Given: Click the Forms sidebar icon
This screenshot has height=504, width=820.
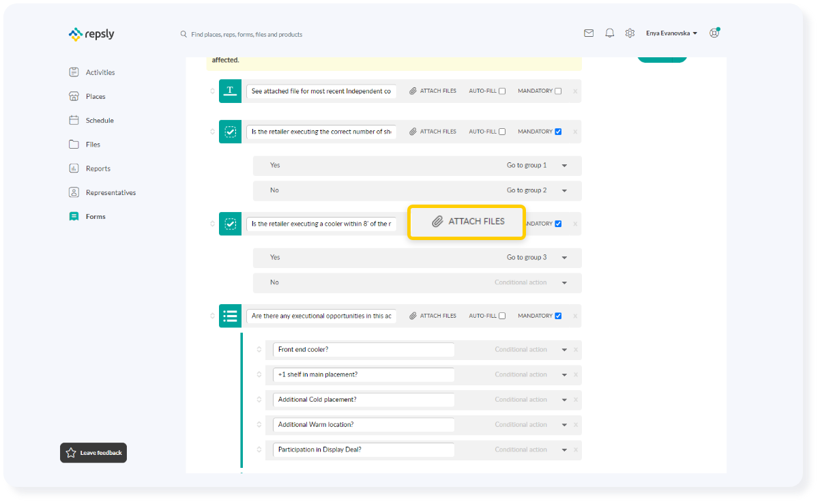Looking at the screenshot, I should tap(74, 216).
